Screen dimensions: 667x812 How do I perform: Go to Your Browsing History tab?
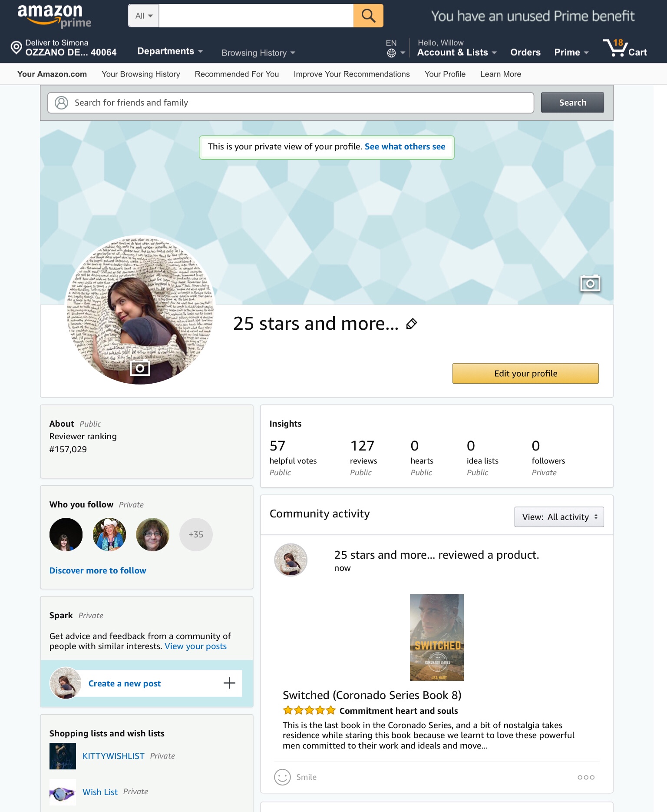[x=141, y=74]
